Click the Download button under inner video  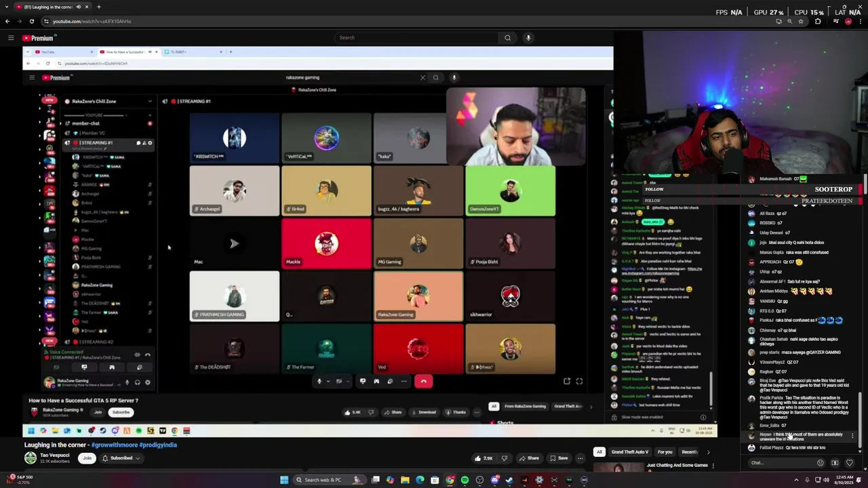pyautogui.click(x=424, y=412)
